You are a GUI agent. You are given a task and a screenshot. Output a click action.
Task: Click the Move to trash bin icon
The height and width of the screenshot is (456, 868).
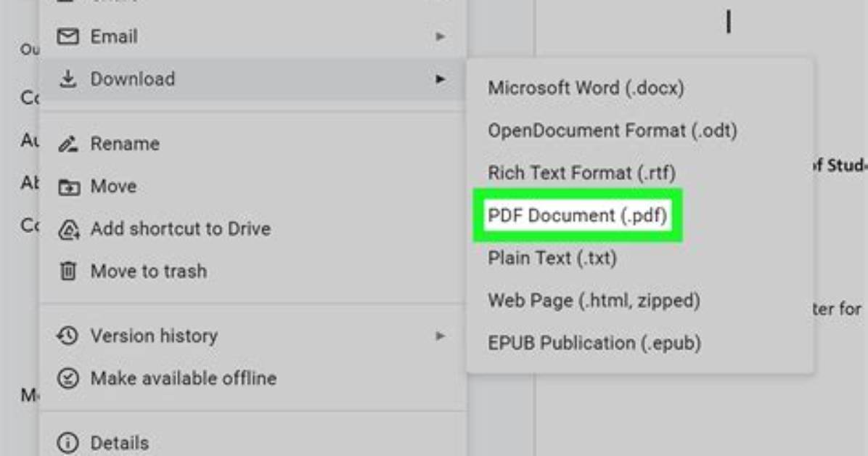68,271
